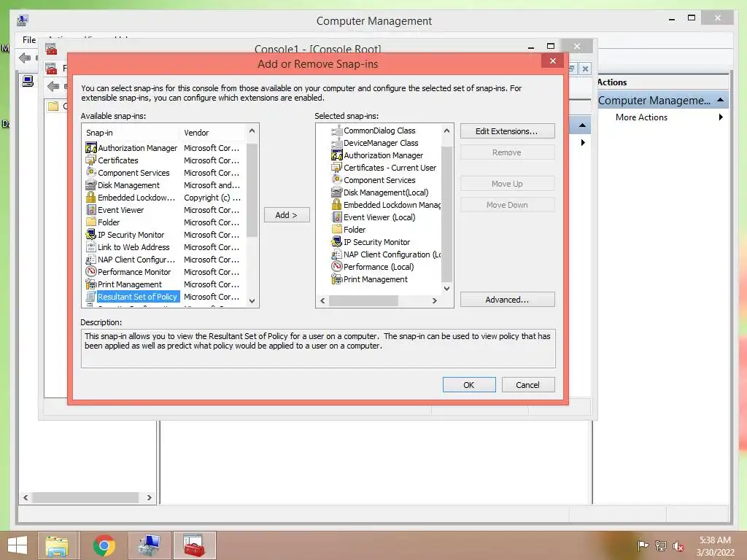Viewport: 747px width, 560px height.
Task: Click Selected snap-ins scroll right arrow
Action: (434, 301)
